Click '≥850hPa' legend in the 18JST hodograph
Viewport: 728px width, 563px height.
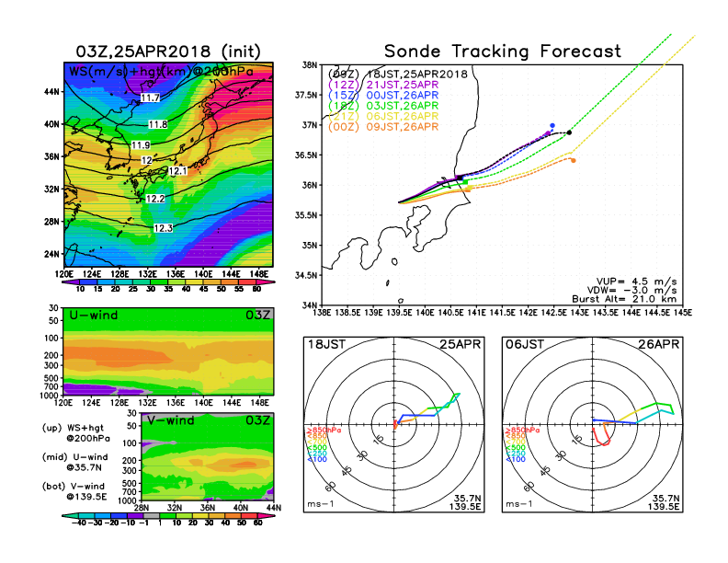coord(324,431)
